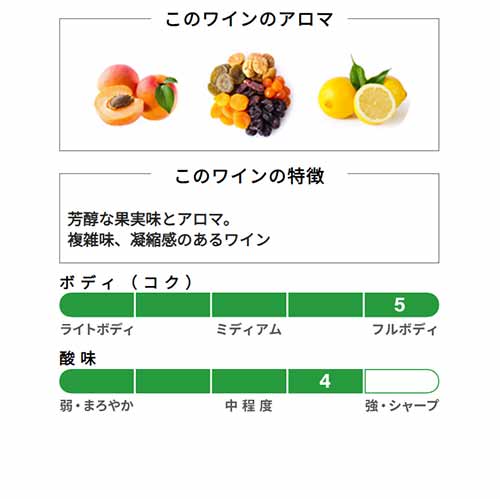Select the fourth body bar segment

coord(325,305)
